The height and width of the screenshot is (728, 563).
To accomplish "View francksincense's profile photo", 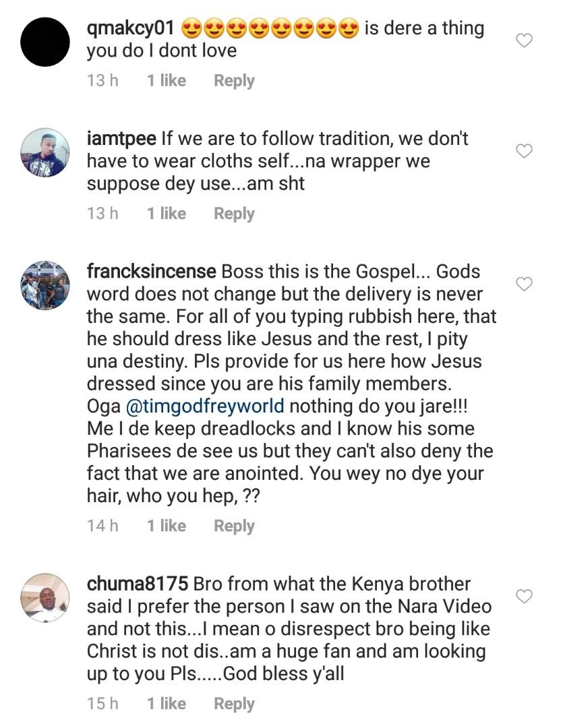I will tap(45, 286).
